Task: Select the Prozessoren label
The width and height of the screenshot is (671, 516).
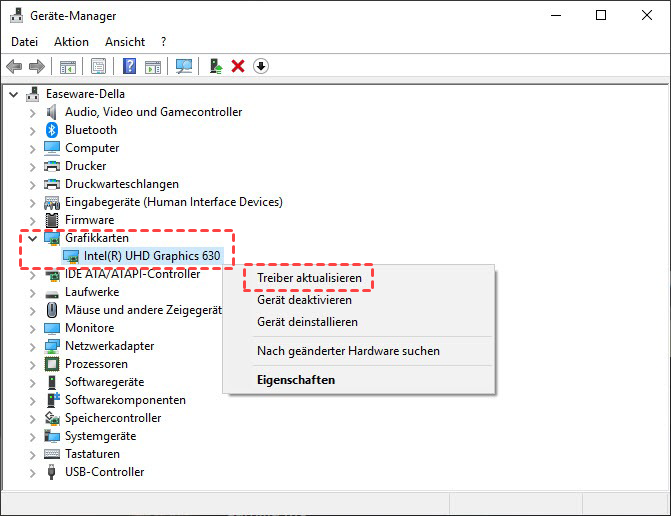Action: point(96,364)
